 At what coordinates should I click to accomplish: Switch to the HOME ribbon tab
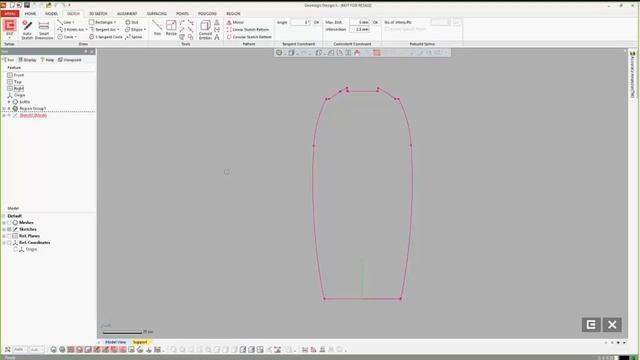(31, 13)
